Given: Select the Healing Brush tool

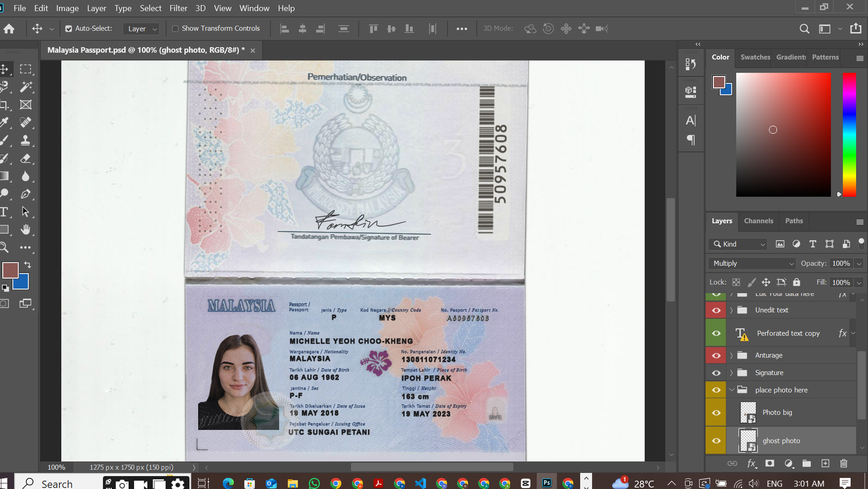Looking at the screenshot, I should pos(25,123).
